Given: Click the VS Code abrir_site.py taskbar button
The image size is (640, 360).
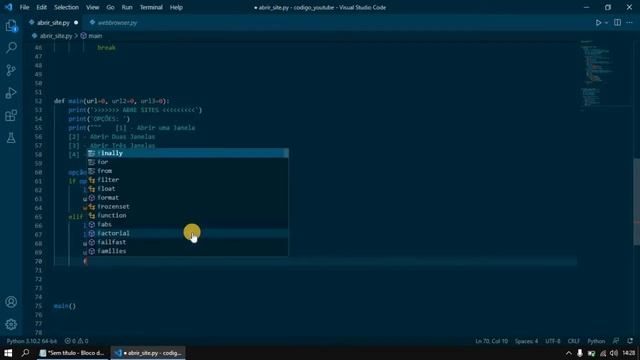Looking at the screenshot, I should [x=149, y=353].
